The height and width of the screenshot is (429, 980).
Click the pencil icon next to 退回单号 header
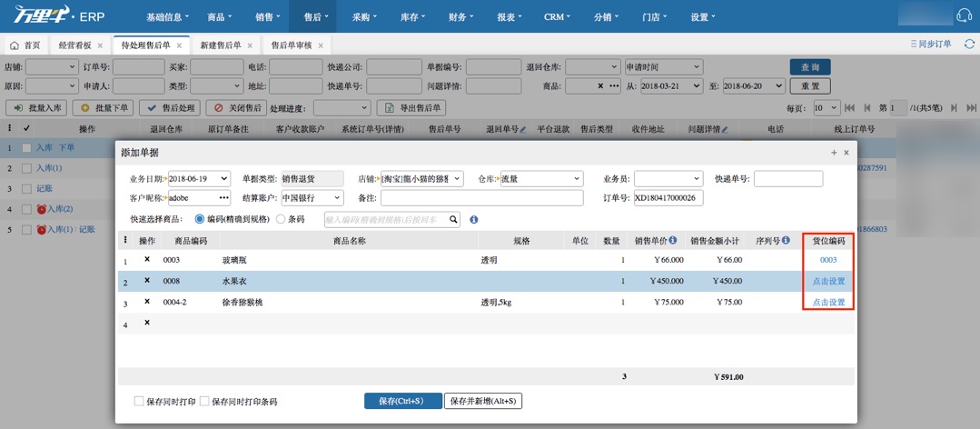(x=522, y=129)
